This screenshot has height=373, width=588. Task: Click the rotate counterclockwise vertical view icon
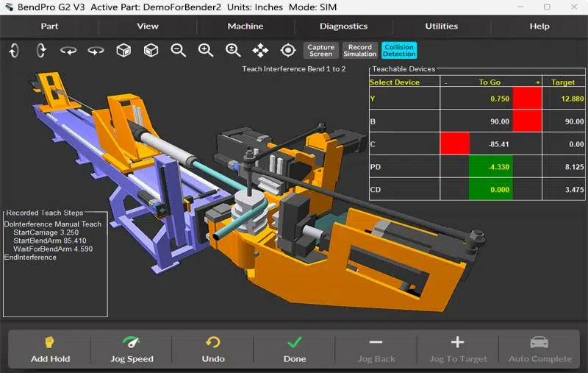14,50
